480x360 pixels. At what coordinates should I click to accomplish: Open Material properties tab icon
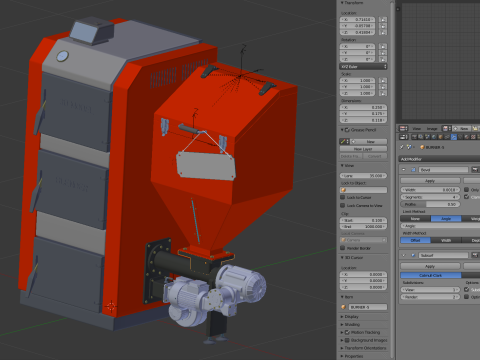pyautogui.click(x=467, y=137)
